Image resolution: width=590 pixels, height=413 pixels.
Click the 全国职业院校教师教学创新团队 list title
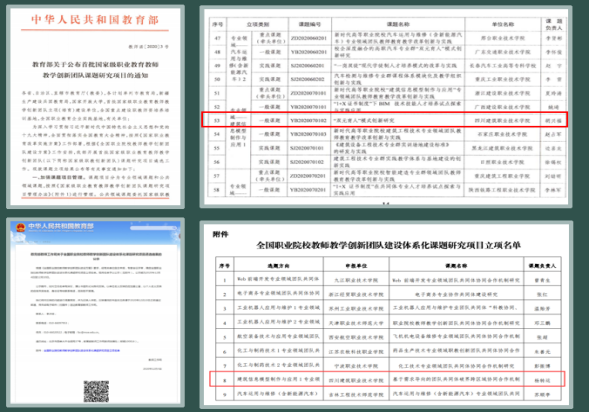388,246
